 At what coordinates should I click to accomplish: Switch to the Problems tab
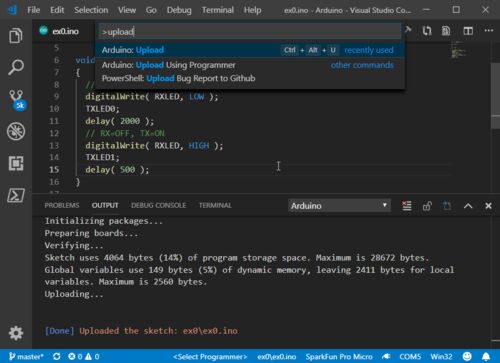coord(62,205)
